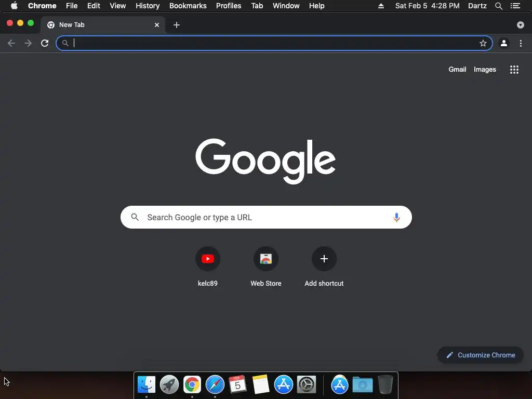Open the Bookmarks menu
Screen dimensions: 532x399
pyautogui.click(x=188, y=6)
